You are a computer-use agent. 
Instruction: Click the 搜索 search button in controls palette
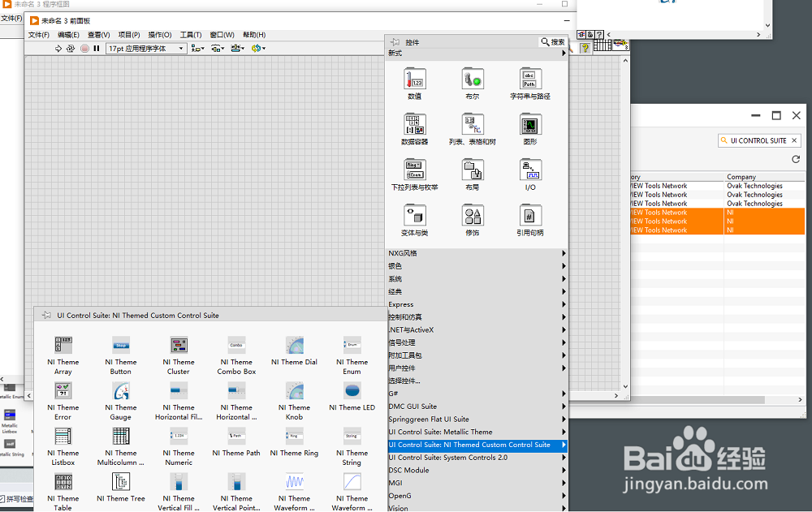[x=552, y=42]
